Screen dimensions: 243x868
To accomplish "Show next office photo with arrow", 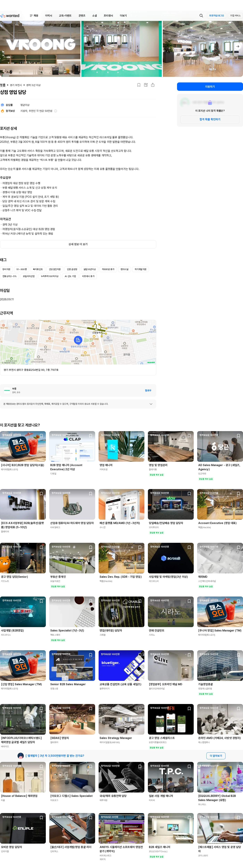I will coord(238,46).
